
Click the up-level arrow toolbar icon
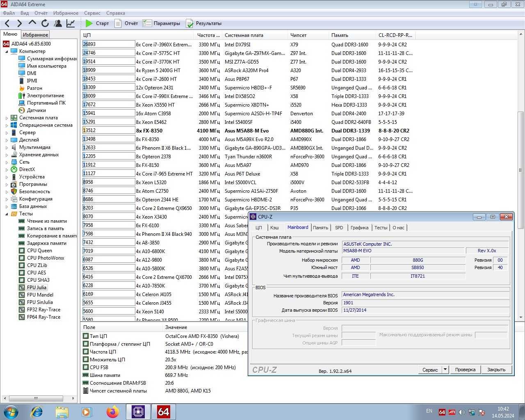pos(32,23)
